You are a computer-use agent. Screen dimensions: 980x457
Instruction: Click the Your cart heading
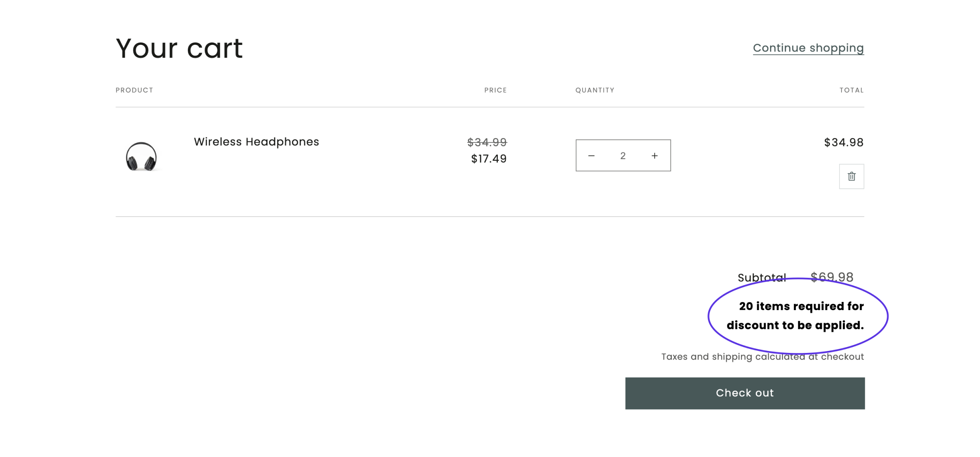pos(179,48)
